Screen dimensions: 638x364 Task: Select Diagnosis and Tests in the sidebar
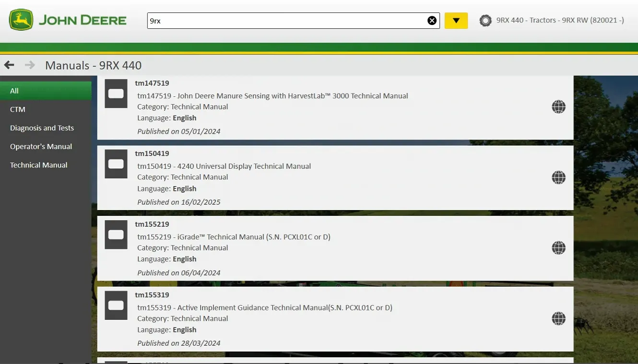[42, 128]
